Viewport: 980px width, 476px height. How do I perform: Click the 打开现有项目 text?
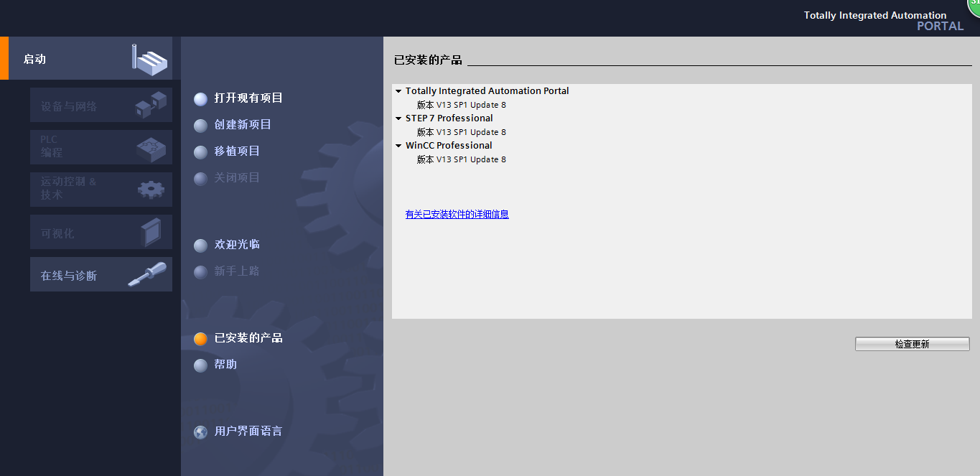point(248,98)
